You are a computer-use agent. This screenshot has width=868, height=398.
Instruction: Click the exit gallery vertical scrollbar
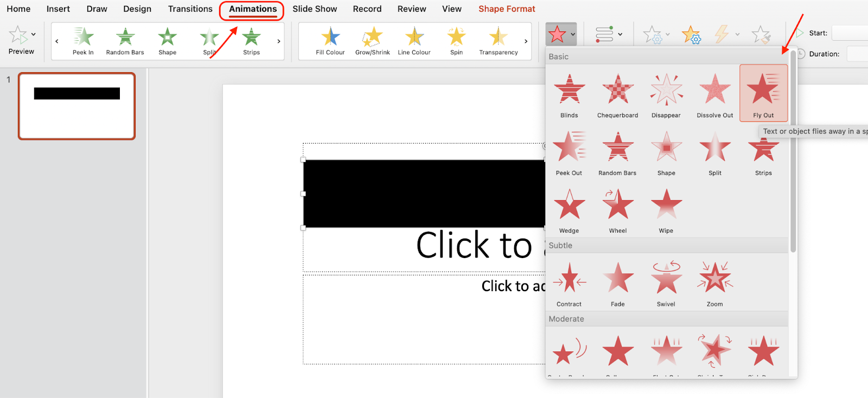click(793, 151)
